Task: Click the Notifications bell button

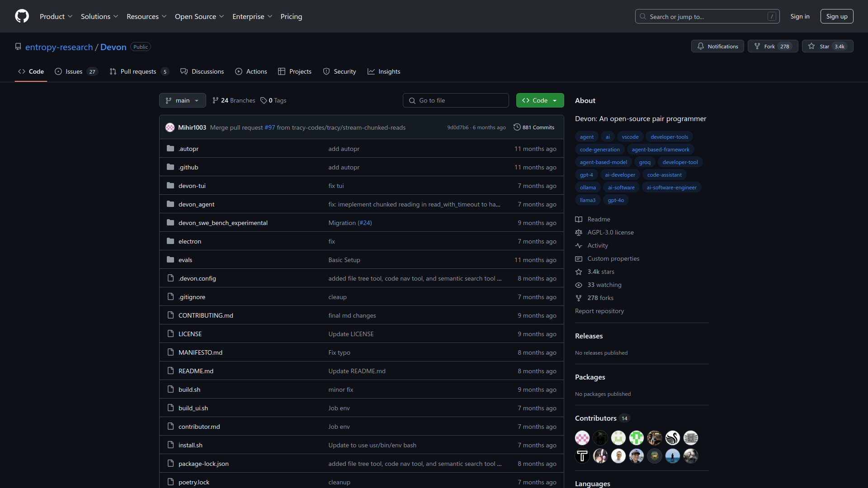Action: tap(717, 46)
